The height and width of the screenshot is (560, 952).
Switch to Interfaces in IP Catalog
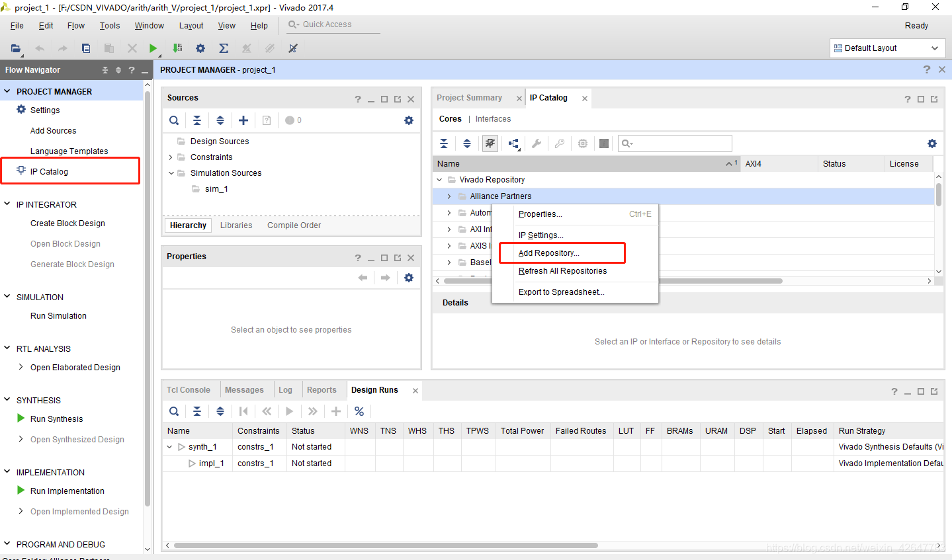point(493,119)
